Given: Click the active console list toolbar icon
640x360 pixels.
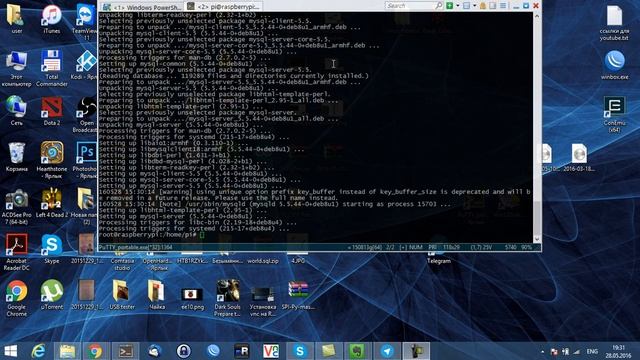Looking at the screenshot, I should coord(467,6).
